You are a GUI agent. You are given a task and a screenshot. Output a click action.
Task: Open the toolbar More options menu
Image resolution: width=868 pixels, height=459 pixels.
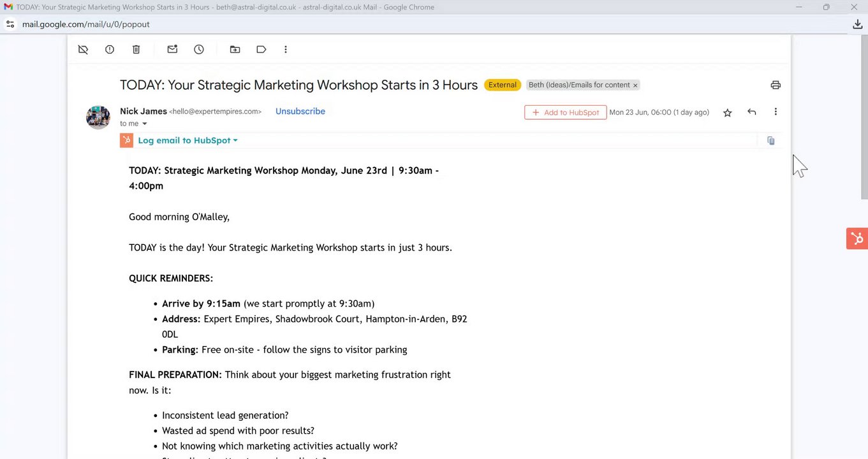tap(286, 49)
